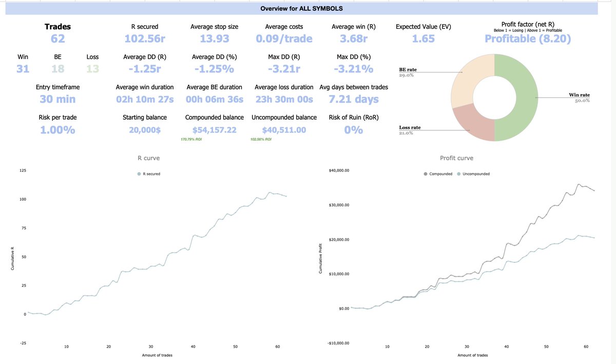Click the 0% Risk of Ruin value

353,130
